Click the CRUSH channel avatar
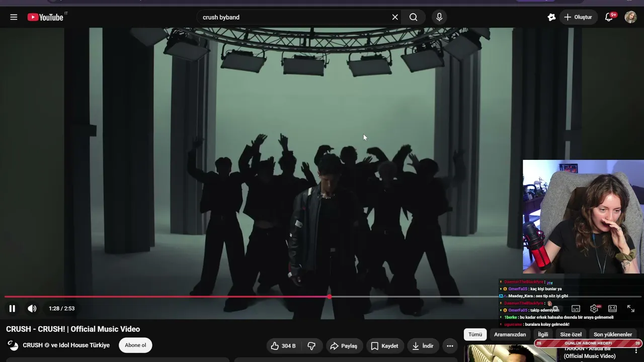The height and width of the screenshot is (362, 644). (x=13, y=345)
